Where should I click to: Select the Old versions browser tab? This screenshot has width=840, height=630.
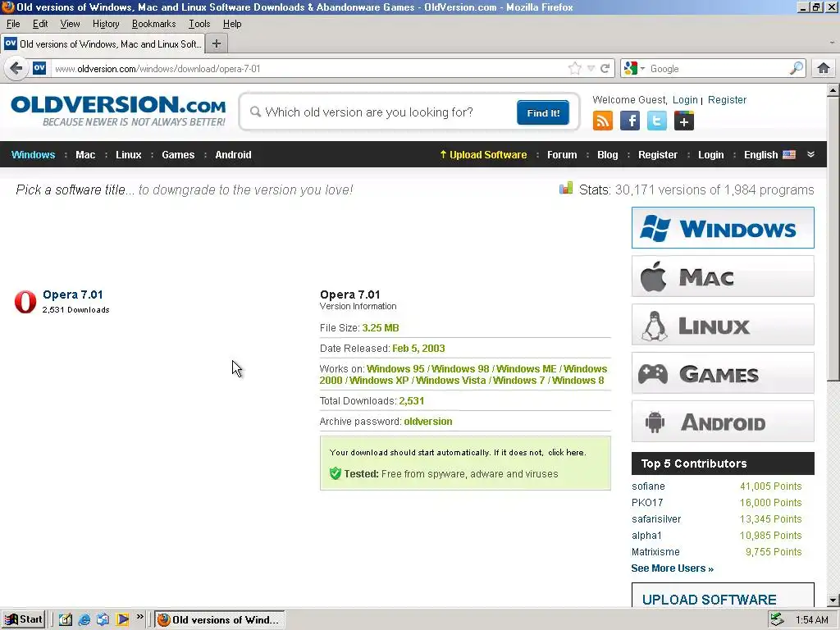(x=103, y=44)
